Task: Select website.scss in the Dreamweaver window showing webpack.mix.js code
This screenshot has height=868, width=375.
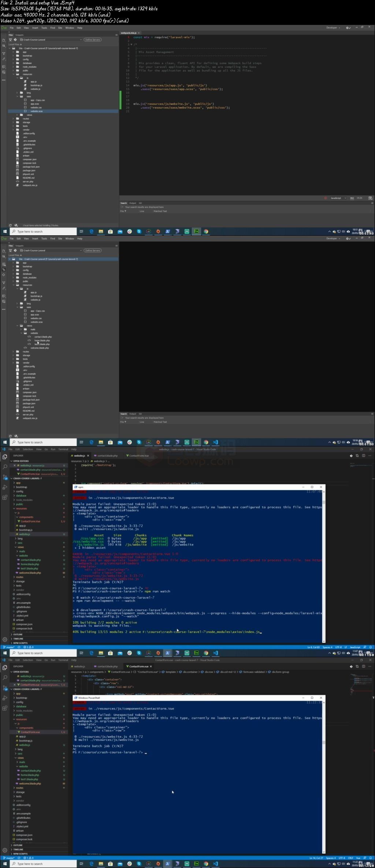Action: (36, 111)
